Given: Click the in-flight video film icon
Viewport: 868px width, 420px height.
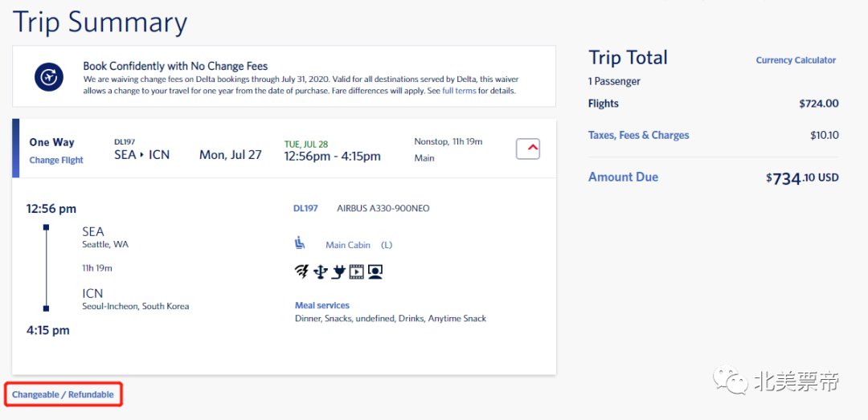Looking at the screenshot, I should coord(356,271).
